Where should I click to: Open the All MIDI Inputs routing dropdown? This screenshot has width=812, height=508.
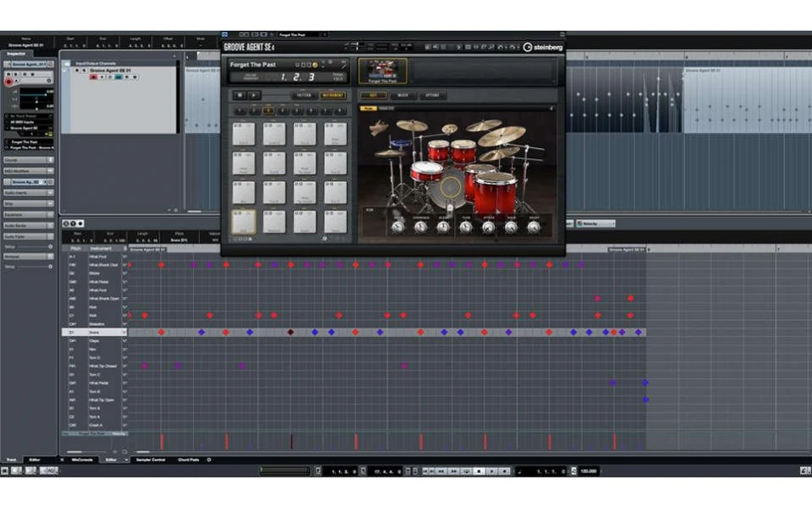(x=29, y=122)
